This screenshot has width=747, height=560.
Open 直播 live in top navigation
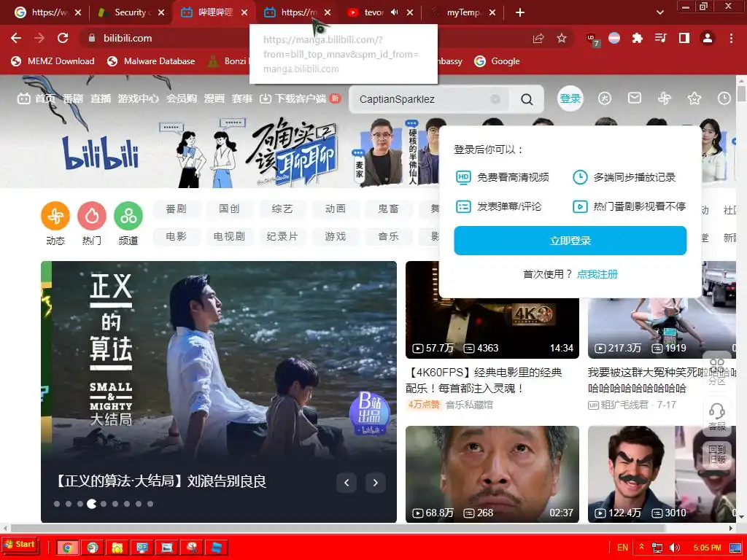tap(101, 98)
